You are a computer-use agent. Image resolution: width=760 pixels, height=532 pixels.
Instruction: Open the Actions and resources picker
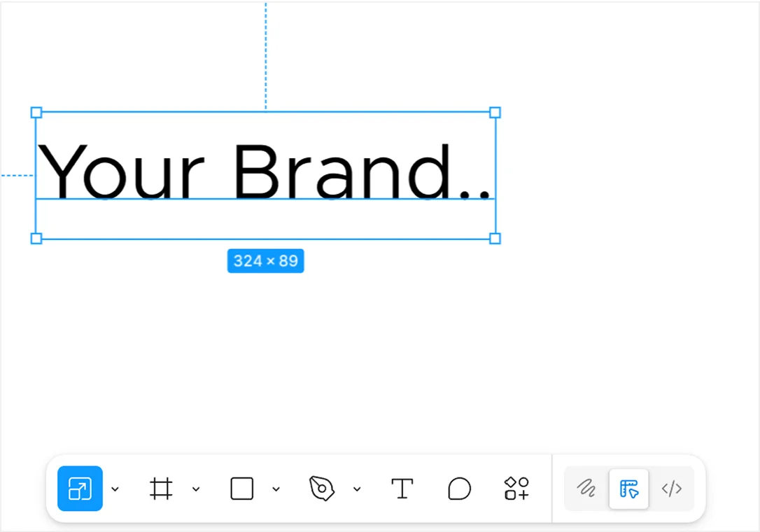pos(516,489)
